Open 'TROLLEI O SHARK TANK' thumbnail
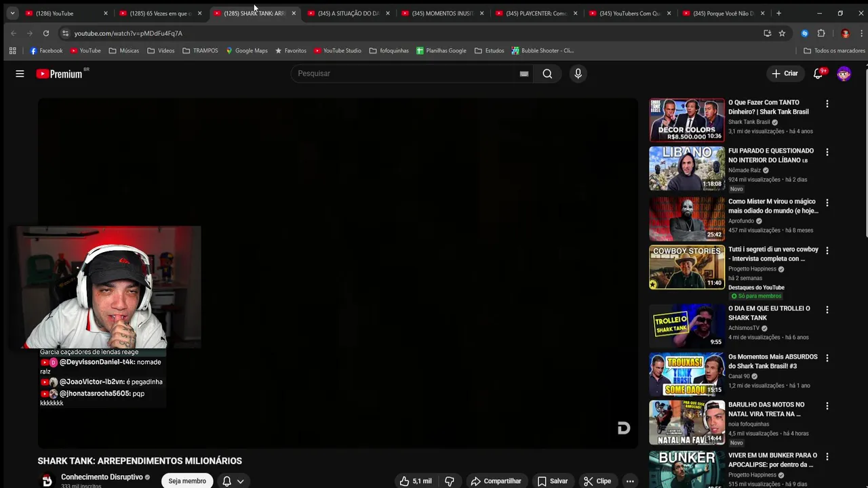Screen dimensions: 868x488 tap(686, 325)
